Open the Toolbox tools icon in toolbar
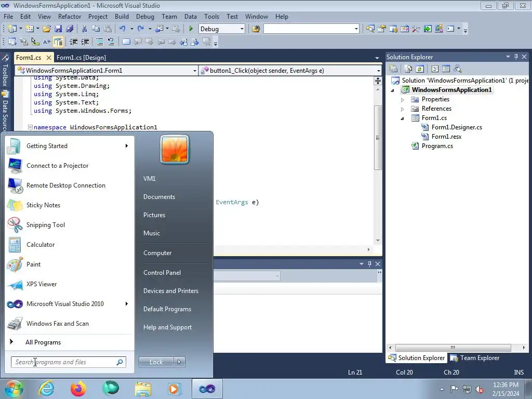Image resolution: width=532 pixels, height=399 pixels. coord(416,29)
